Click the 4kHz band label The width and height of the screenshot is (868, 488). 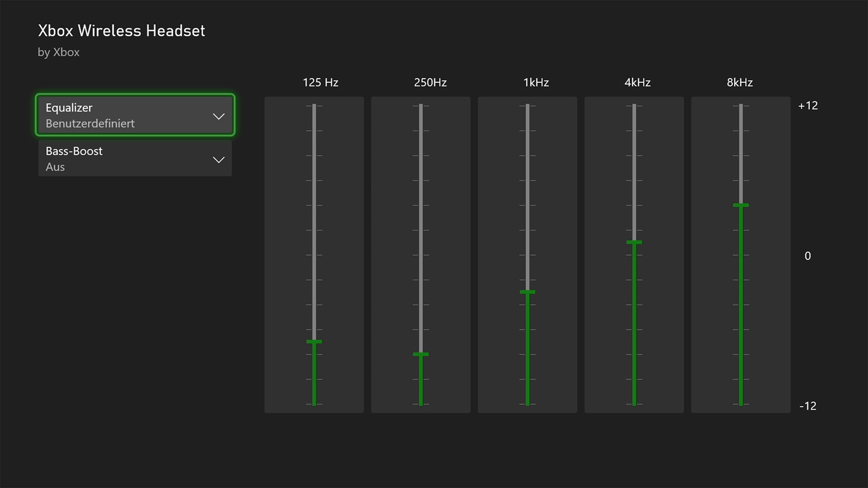point(637,83)
